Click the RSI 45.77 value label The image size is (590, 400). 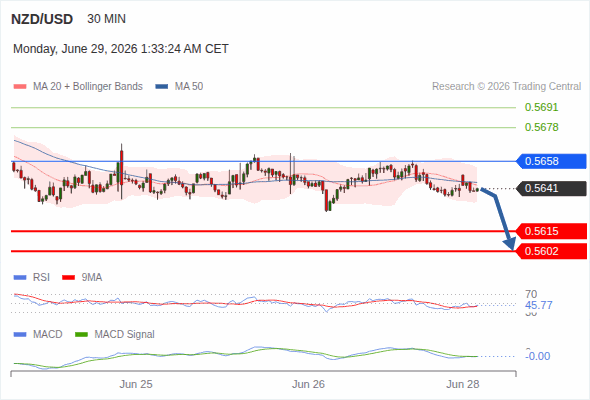point(538,305)
